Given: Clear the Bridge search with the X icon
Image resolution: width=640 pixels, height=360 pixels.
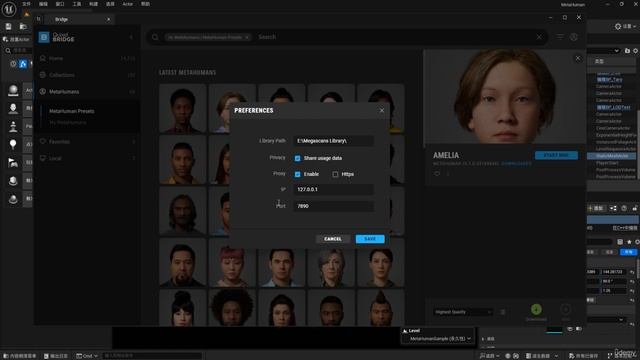Looking at the screenshot, I should [x=539, y=37].
